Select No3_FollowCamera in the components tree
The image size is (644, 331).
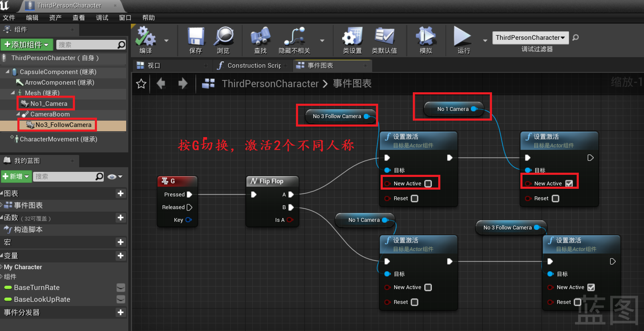point(63,124)
